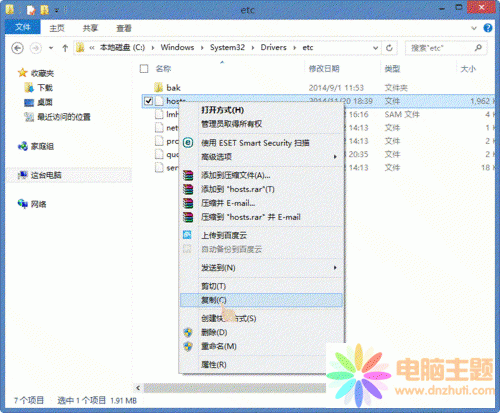500x413 pixels.
Task: Open the address bar history dropdown
Action: pyautogui.click(x=375, y=48)
